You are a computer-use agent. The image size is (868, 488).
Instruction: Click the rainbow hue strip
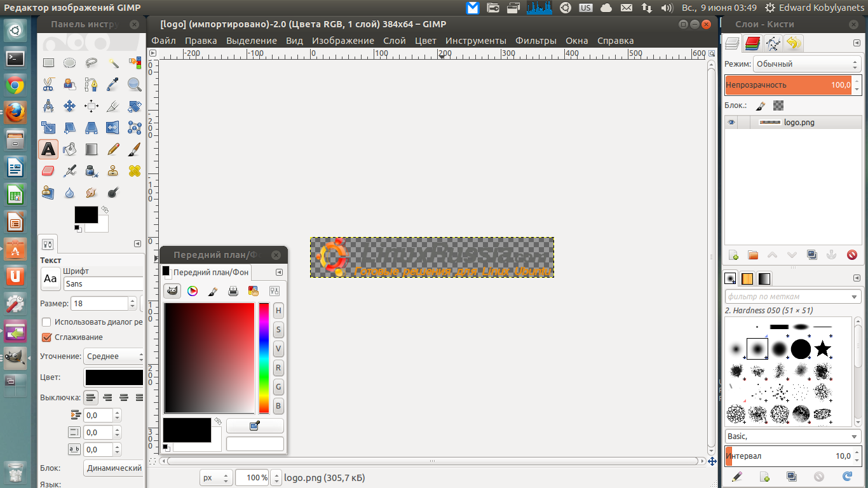(x=264, y=358)
